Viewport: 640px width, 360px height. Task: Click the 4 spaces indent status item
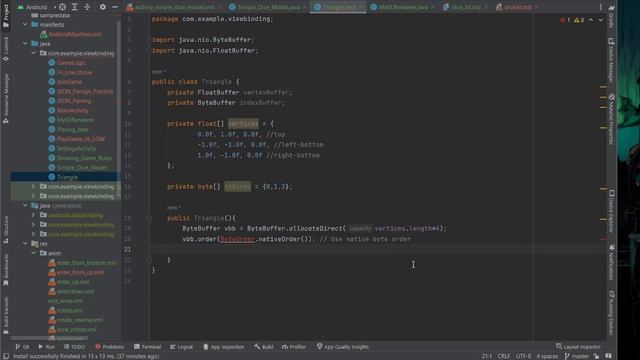pyautogui.click(x=547, y=356)
